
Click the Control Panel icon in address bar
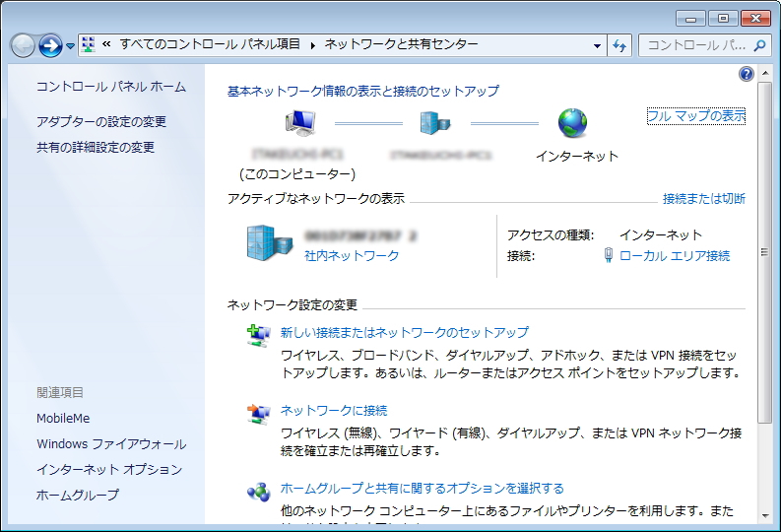pyautogui.click(x=89, y=45)
